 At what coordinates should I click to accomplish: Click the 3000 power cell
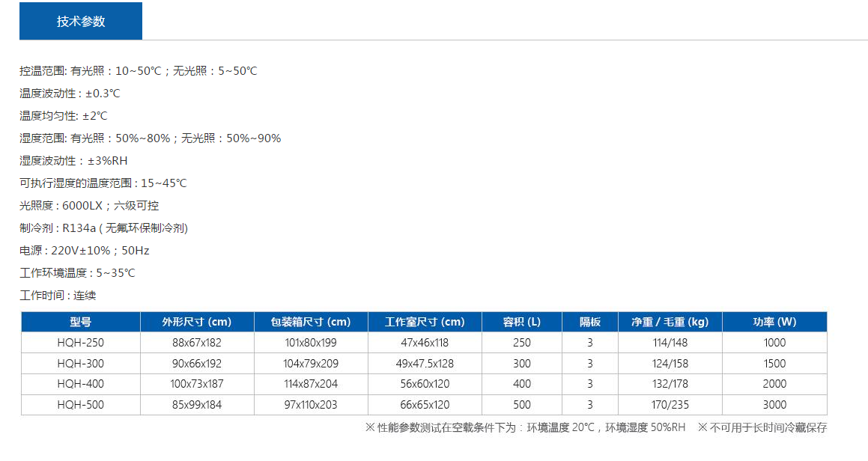775,405
